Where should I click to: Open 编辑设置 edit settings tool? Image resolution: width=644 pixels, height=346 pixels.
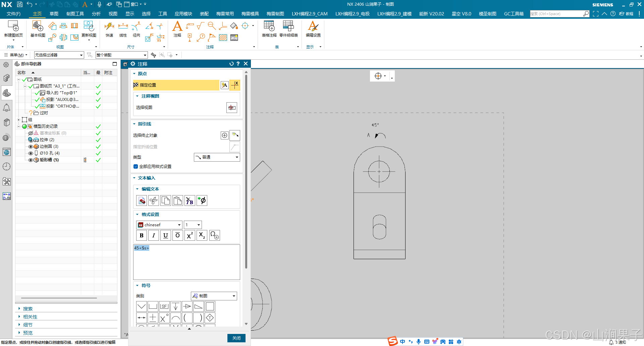[313, 29]
